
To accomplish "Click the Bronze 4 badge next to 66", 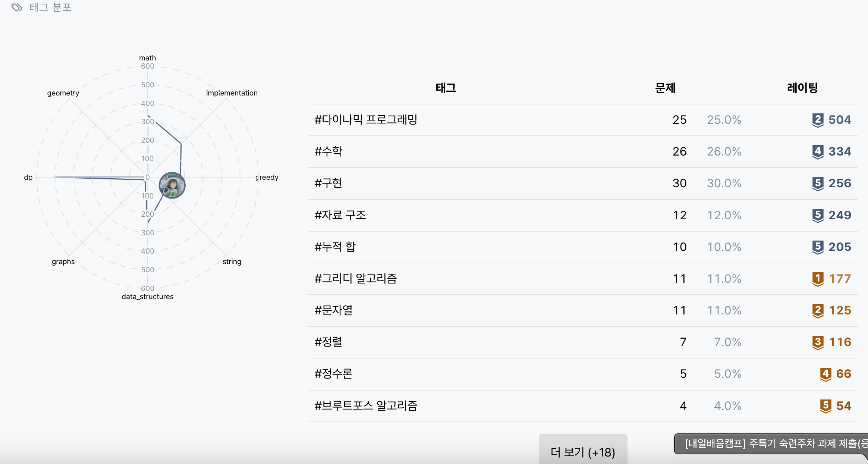I will (x=825, y=374).
